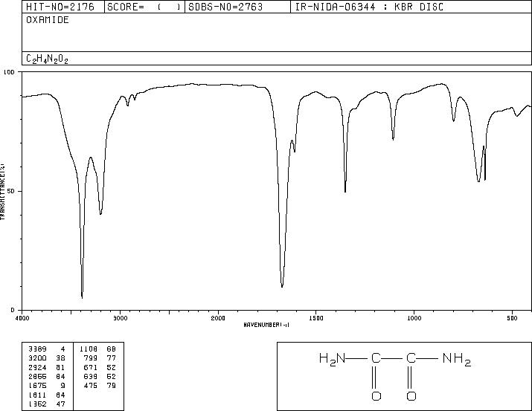This screenshot has width=532, height=411.
Task: Select peak value 475 in the table
Action: tap(91, 386)
